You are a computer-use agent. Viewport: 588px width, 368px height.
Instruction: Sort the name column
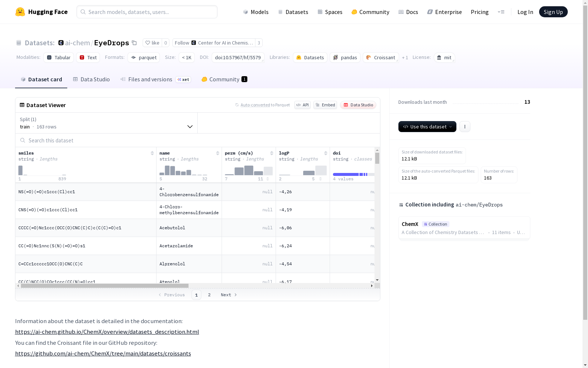click(218, 153)
